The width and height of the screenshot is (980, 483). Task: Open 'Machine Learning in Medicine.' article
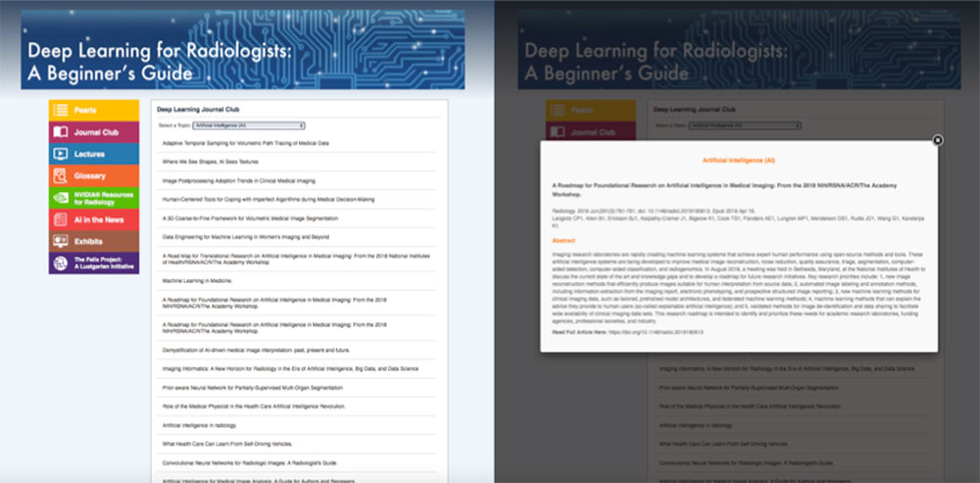pyautogui.click(x=197, y=281)
